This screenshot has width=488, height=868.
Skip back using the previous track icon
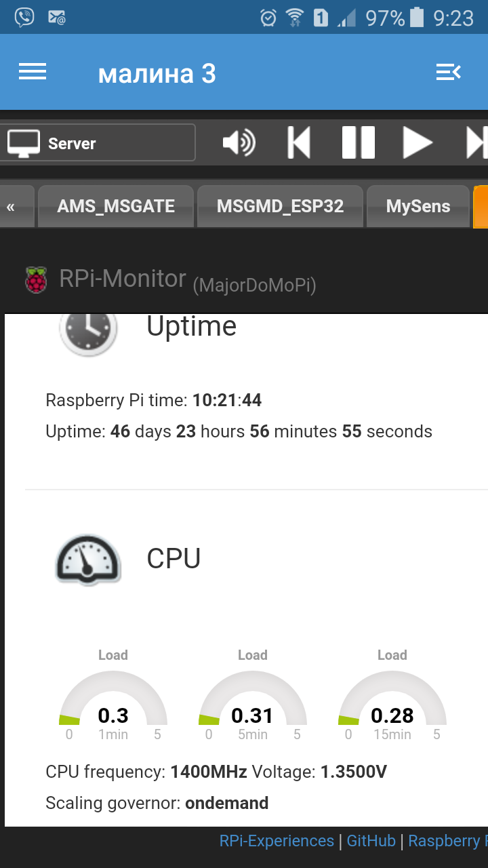(x=298, y=142)
